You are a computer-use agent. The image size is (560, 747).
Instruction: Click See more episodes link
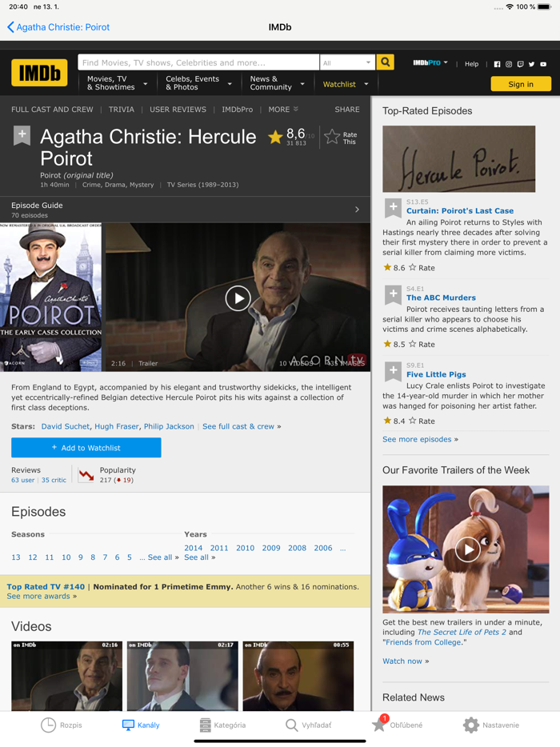(x=417, y=439)
